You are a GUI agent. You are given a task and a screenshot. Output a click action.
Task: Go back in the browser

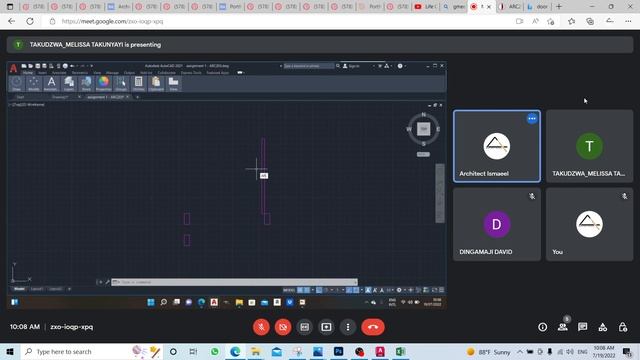coord(11,21)
